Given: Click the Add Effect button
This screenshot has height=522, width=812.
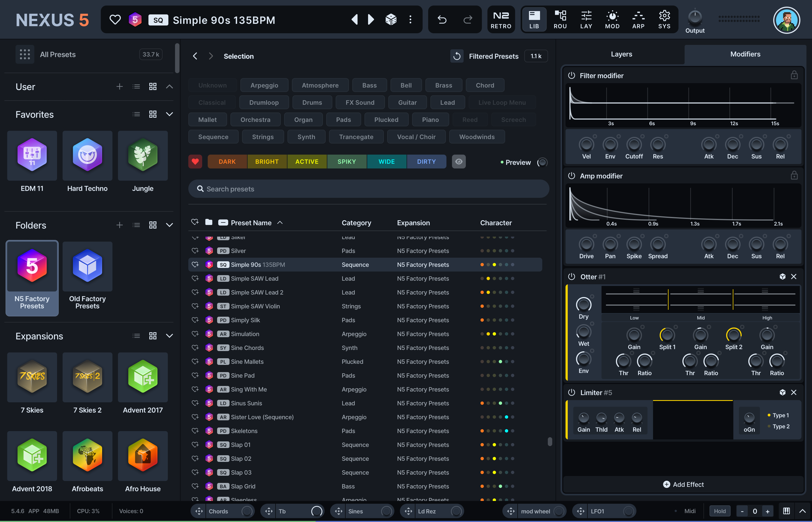Looking at the screenshot, I should coord(683,484).
